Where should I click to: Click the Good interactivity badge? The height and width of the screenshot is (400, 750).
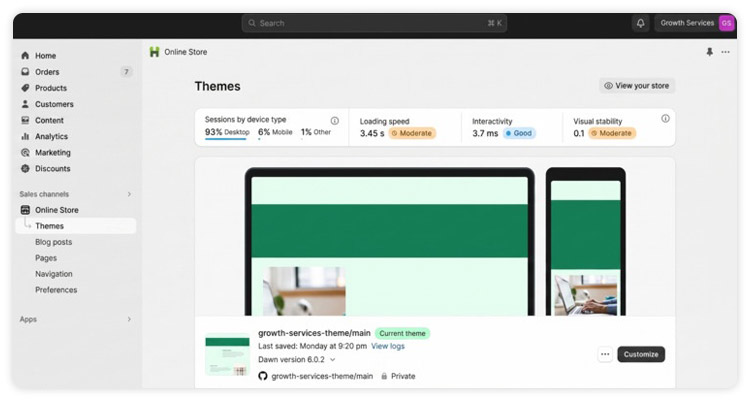519,133
